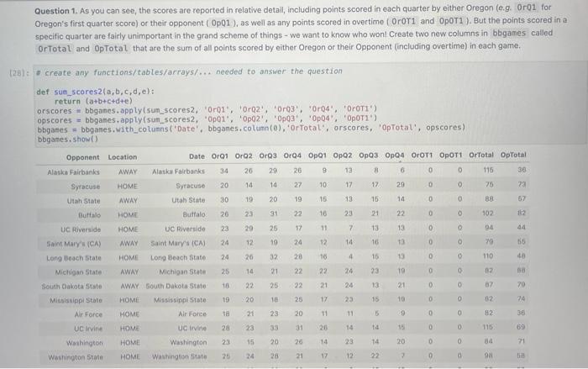Screen dimensions: 588x369
Task: Click OpTotal value 44 in the UC Riverside row
Action: tap(522, 228)
